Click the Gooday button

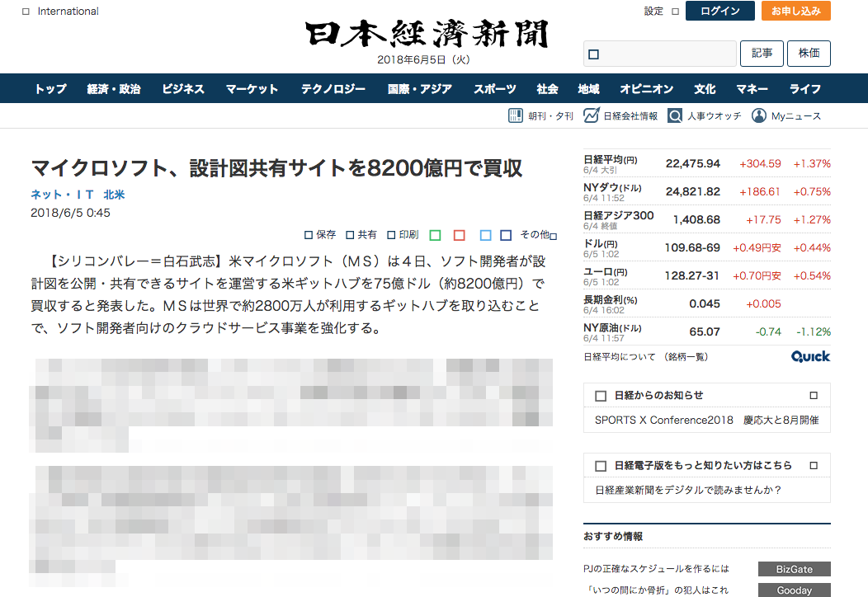pos(795,590)
